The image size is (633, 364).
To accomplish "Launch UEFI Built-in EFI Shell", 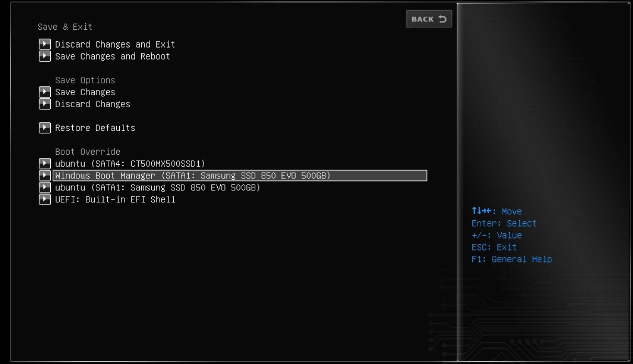I will pyautogui.click(x=115, y=199).
